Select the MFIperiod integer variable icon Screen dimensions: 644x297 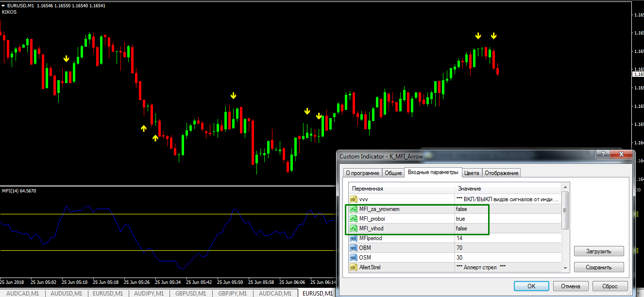point(353,238)
